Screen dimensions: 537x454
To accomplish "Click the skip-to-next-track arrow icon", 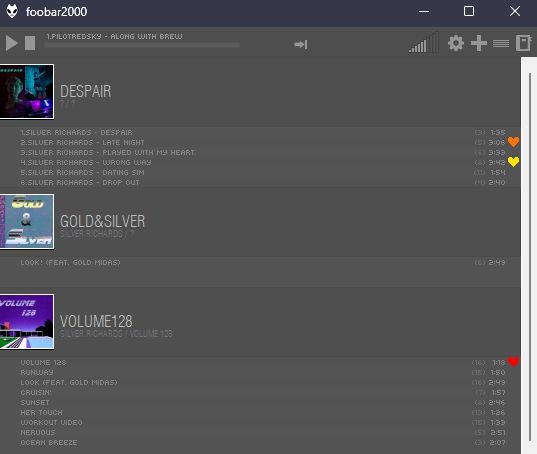I will point(301,45).
